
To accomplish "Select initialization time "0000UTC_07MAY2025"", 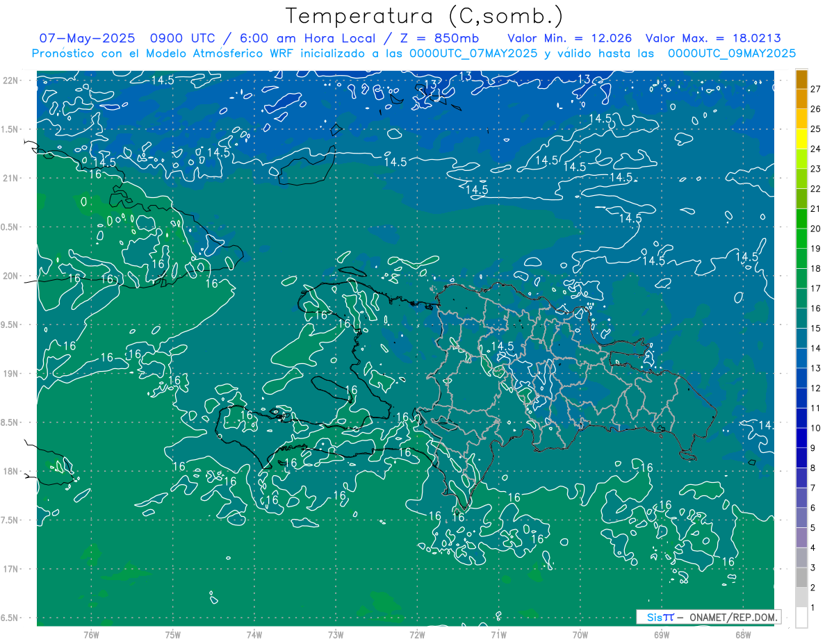I will [473, 53].
